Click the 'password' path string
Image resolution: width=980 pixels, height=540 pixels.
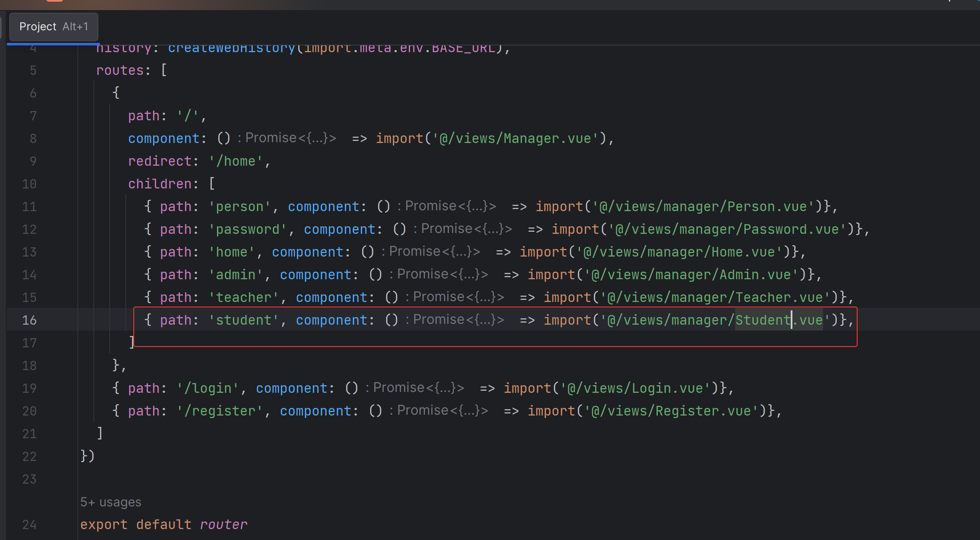coord(248,229)
